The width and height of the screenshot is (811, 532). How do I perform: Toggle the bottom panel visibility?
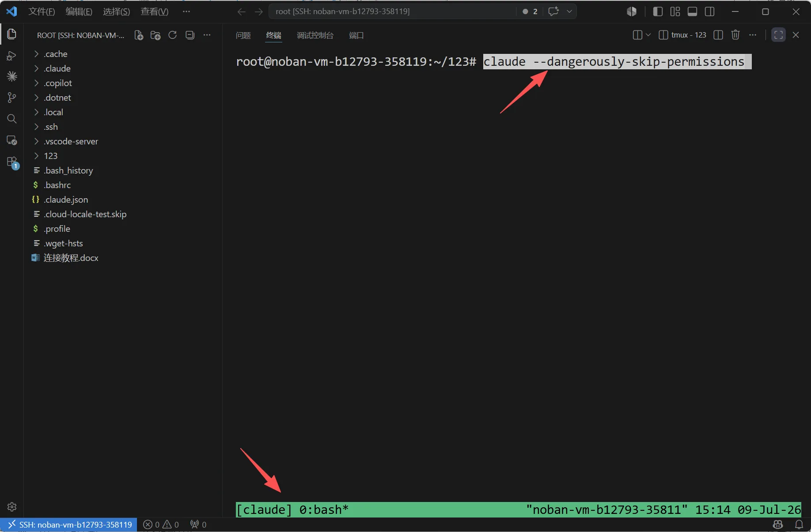693,12
